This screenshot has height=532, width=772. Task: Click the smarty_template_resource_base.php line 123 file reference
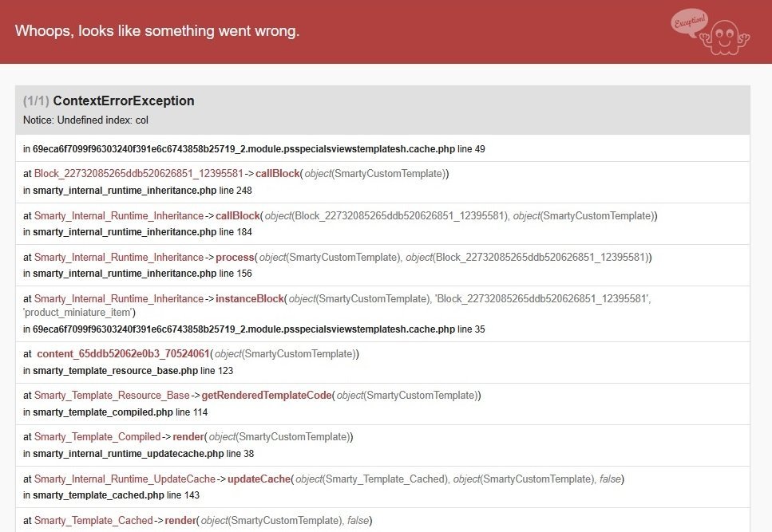coord(128,371)
